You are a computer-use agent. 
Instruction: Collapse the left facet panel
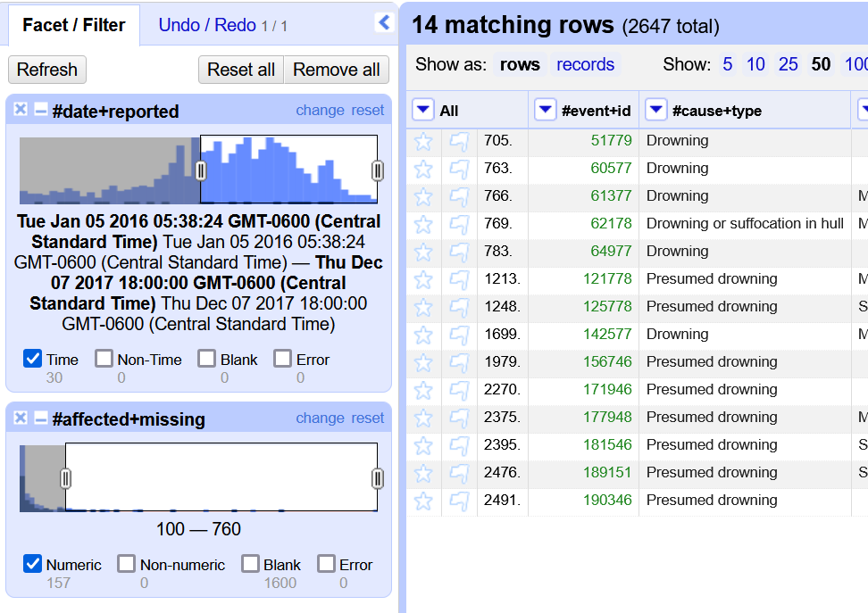point(384,23)
